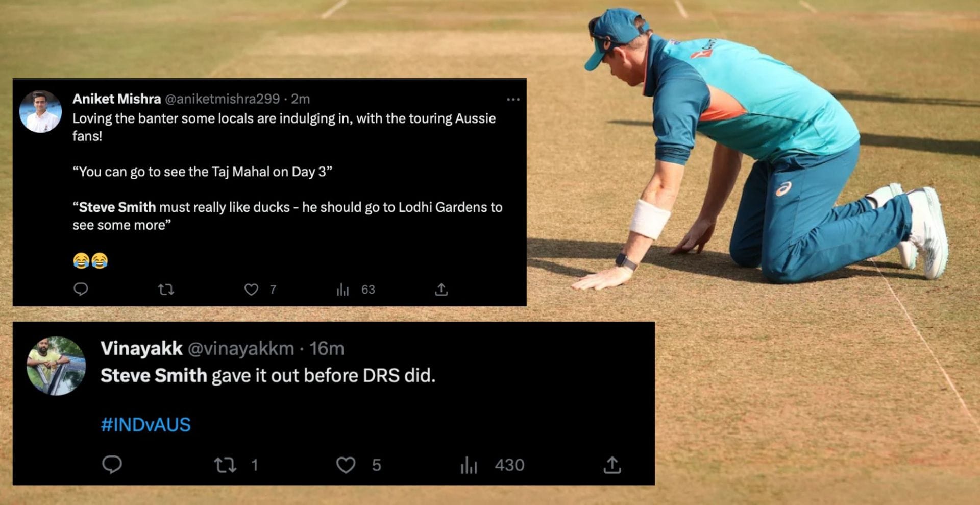The width and height of the screenshot is (980, 505).
Task: View analytics for Aniket Mishra's tweet
Action: [x=345, y=289]
